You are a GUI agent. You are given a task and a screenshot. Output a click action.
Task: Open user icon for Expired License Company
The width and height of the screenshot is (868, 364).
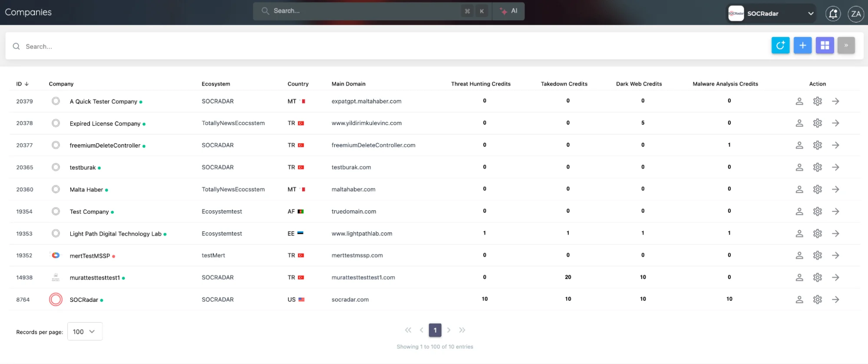click(x=799, y=123)
